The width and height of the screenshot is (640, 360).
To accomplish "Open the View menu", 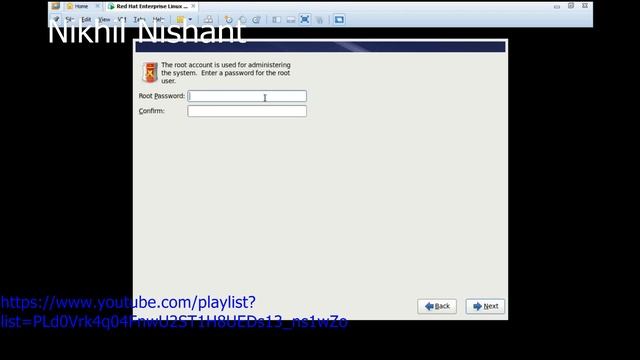I will 104,20.
